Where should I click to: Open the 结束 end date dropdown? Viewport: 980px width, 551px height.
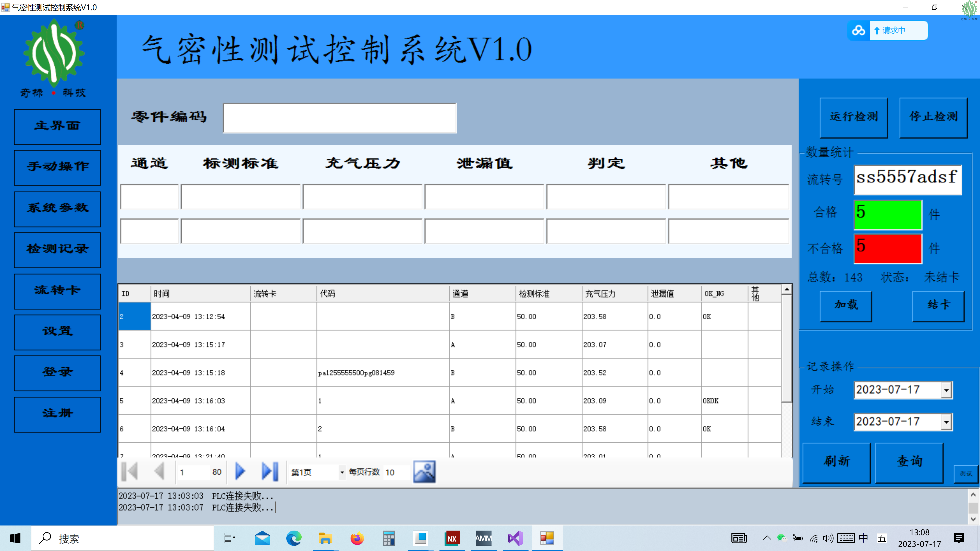[946, 422]
